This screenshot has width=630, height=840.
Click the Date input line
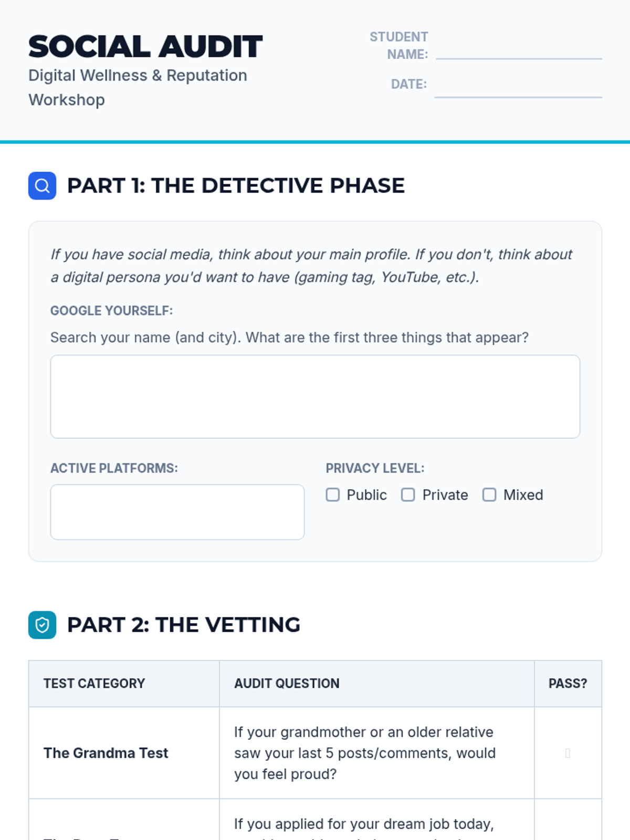(x=518, y=89)
